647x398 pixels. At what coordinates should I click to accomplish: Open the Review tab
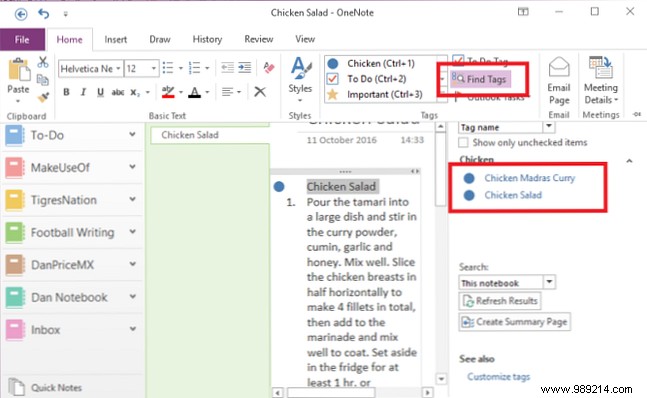(x=259, y=39)
